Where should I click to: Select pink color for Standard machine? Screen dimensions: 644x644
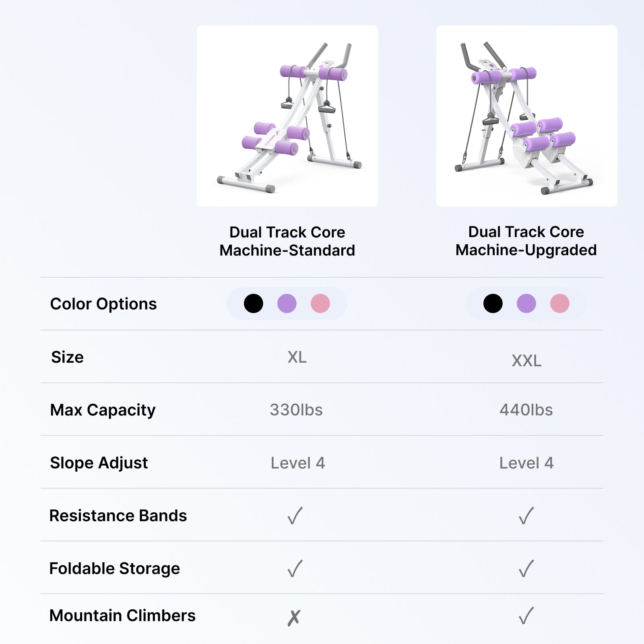320,303
